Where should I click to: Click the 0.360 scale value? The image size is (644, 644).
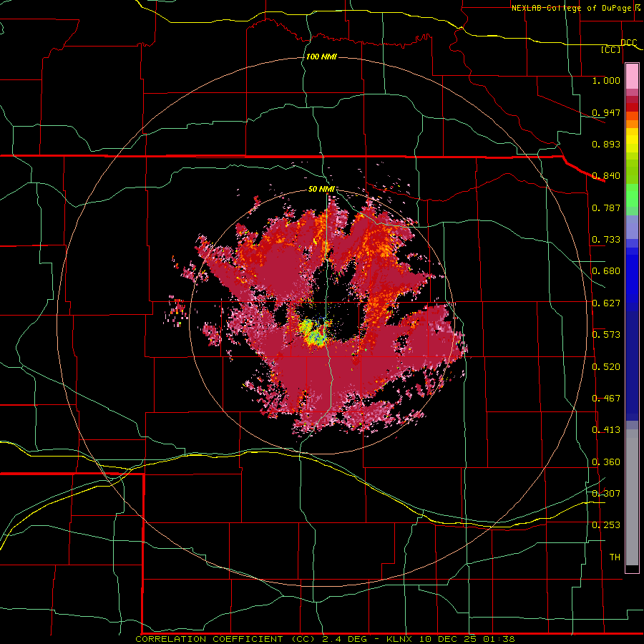606,462
